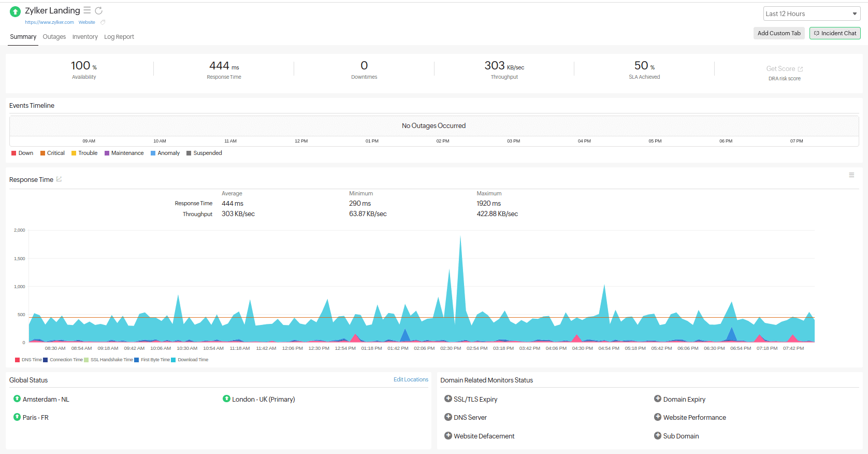Click the red Down legend color swatch
Screen dimensions: 868x454
[14, 153]
